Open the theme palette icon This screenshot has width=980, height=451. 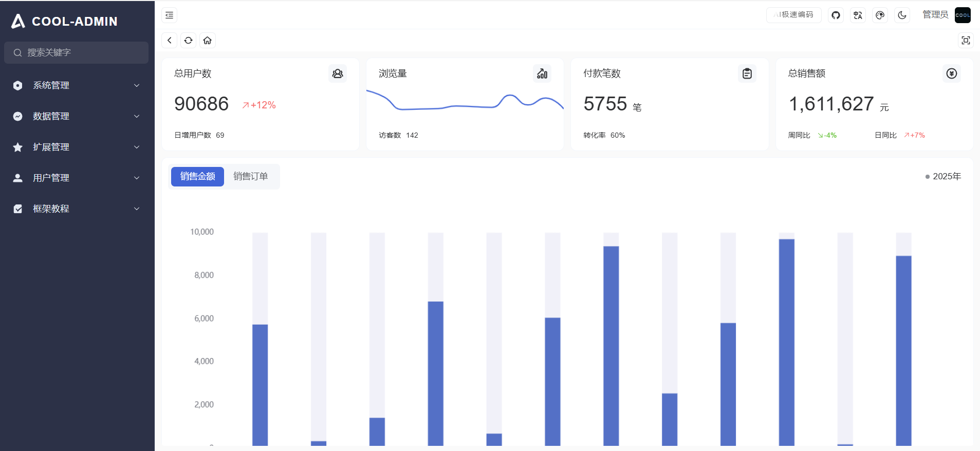tap(880, 15)
